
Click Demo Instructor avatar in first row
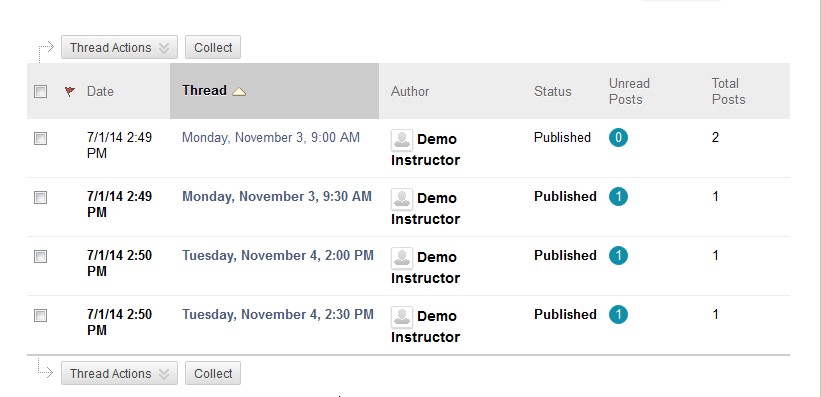[x=402, y=140]
